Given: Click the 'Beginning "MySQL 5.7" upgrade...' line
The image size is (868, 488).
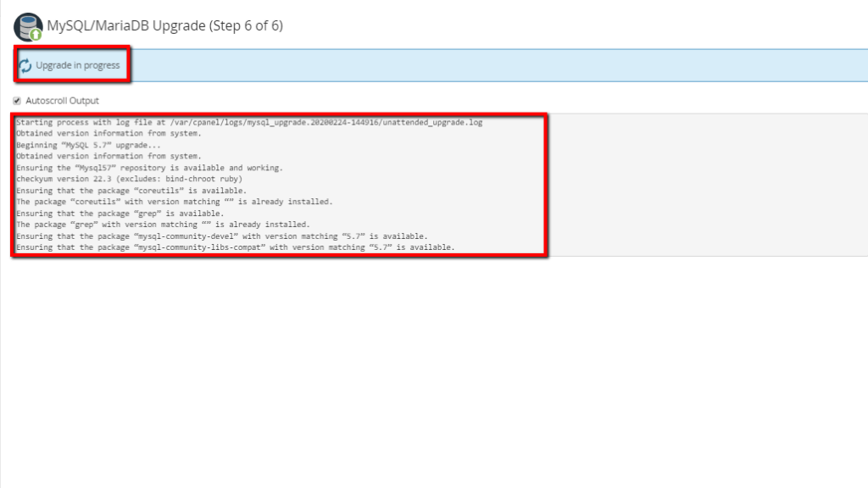Looking at the screenshot, I should (x=88, y=145).
